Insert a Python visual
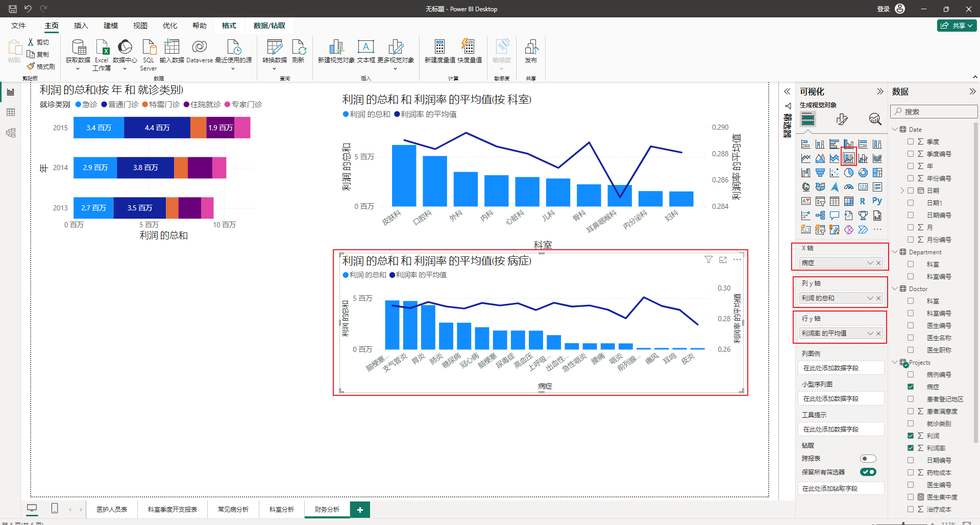980x525 pixels. click(x=877, y=201)
